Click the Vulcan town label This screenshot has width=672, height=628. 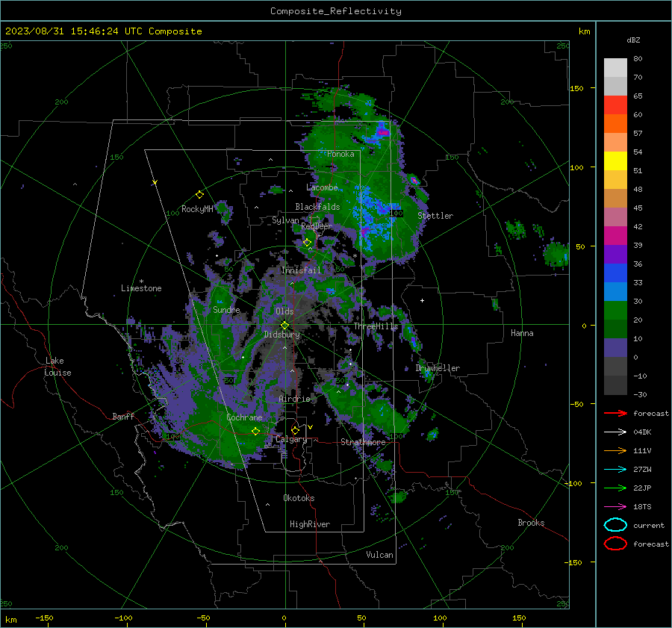380,555
